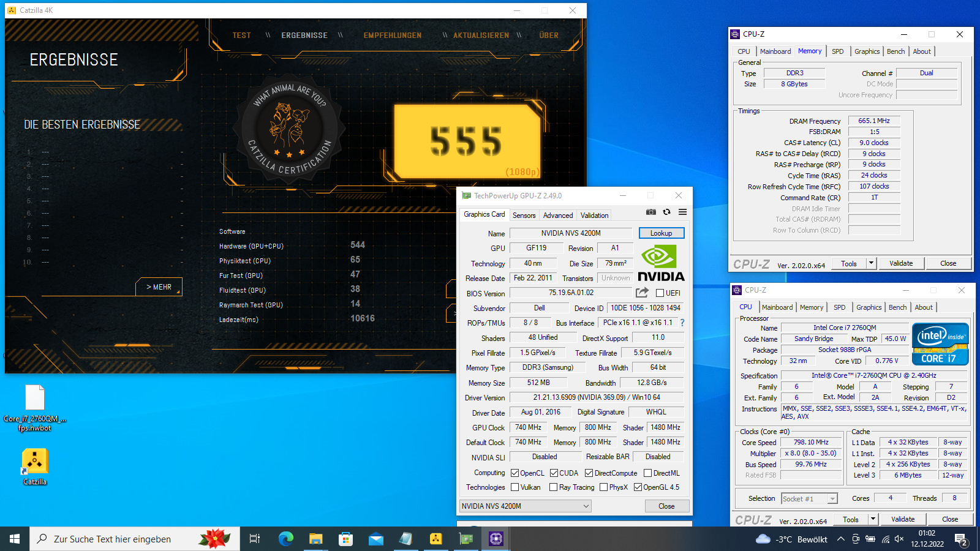
Task: Open the Validation tab in GPU-Z
Action: coord(594,215)
